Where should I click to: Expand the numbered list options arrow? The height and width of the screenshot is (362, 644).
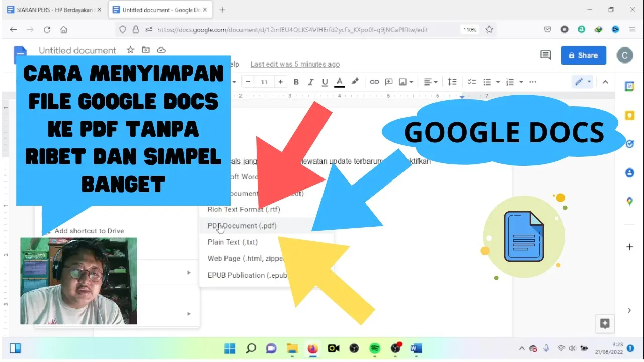tap(521, 82)
